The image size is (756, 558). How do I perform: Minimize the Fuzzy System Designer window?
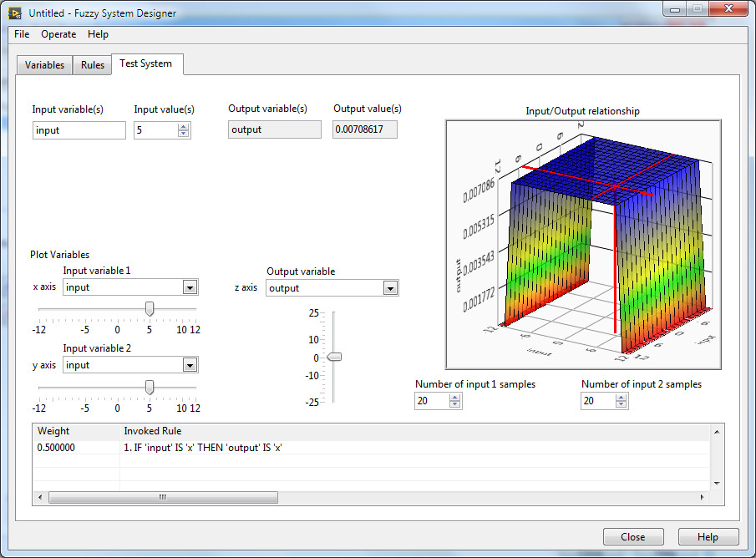point(675,9)
